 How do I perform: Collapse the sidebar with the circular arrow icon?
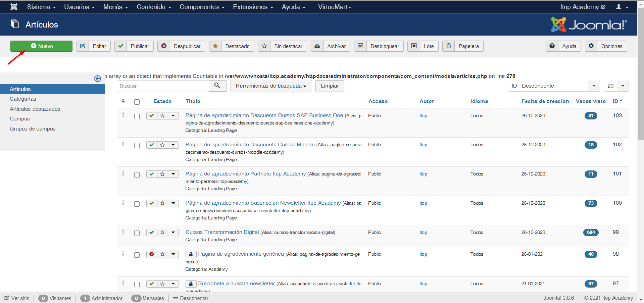point(98,78)
